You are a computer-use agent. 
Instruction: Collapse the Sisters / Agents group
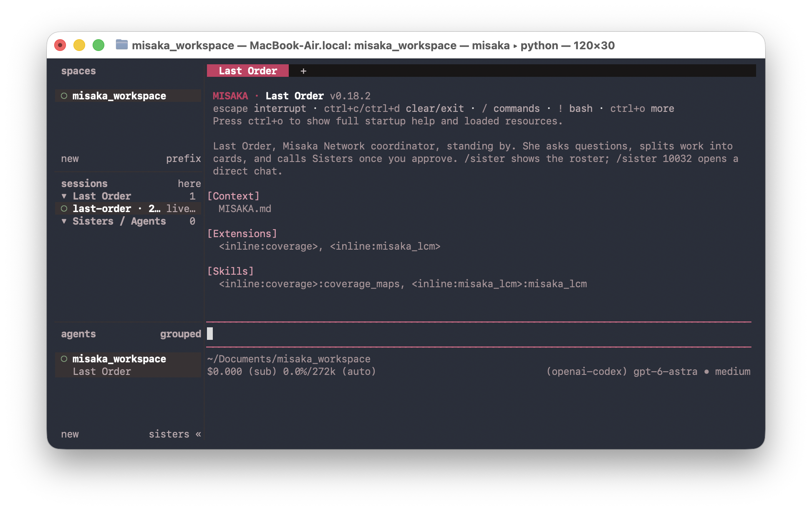click(x=64, y=221)
